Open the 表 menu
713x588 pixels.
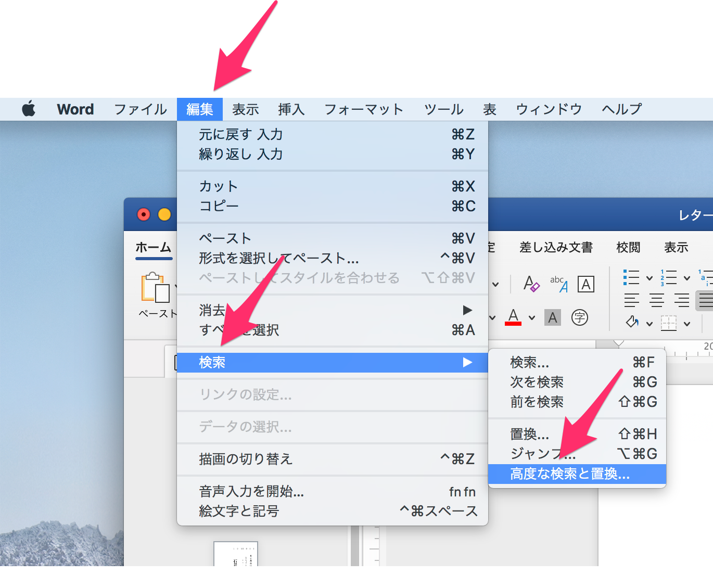(x=490, y=109)
